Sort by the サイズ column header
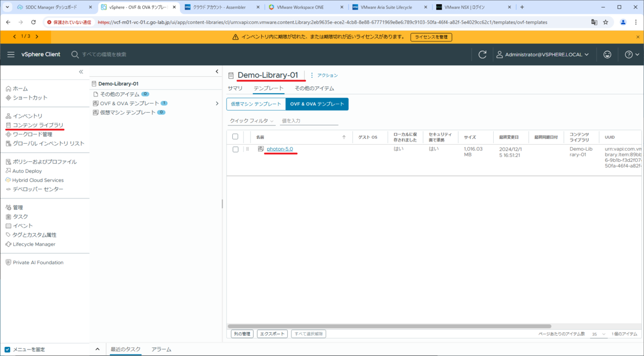Image resolution: width=644 pixels, height=356 pixels. pos(470,137)
